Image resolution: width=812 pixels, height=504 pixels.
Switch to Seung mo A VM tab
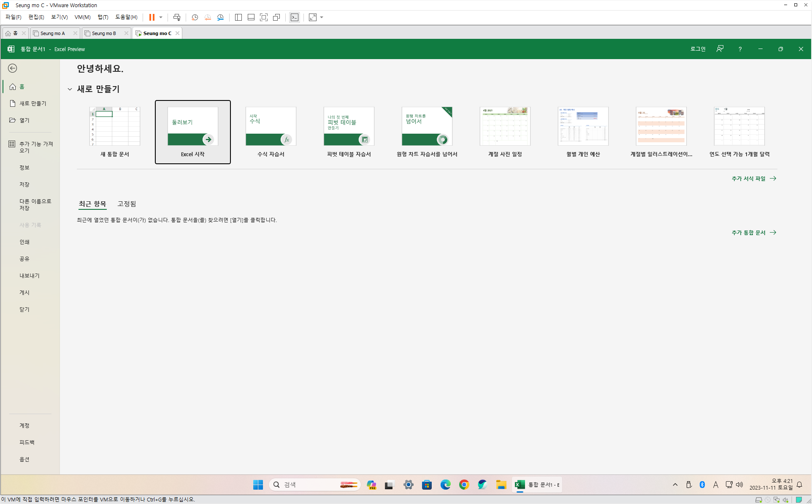click(53, 33)
